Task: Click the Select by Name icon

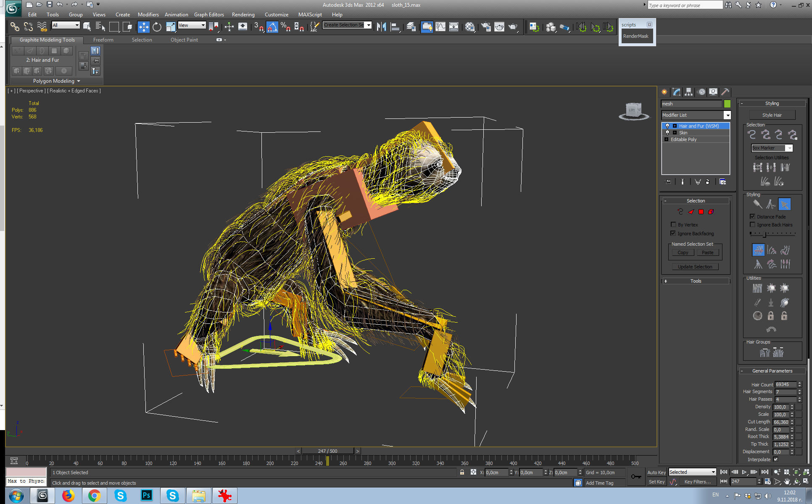Action: pos(100,27)
